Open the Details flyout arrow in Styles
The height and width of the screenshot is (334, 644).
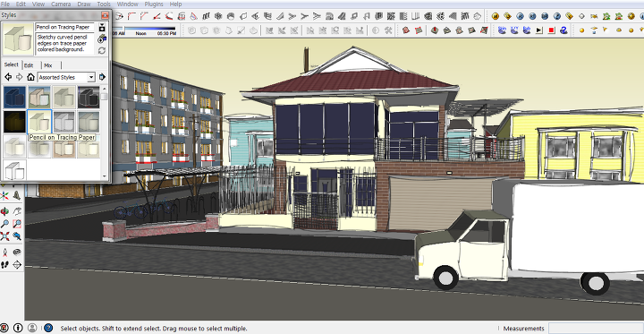(102, 77)
